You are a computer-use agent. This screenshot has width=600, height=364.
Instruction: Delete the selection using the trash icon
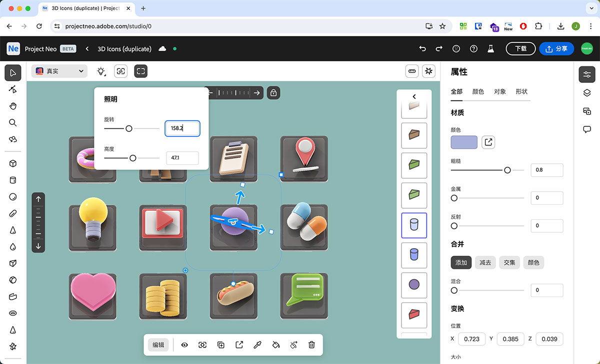[x=311, y=345]
